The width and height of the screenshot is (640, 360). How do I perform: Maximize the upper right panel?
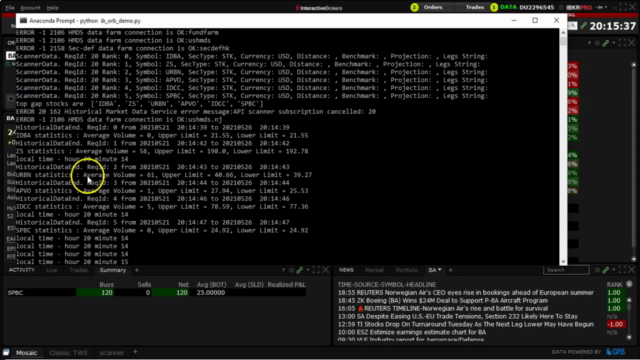[622, 43]
